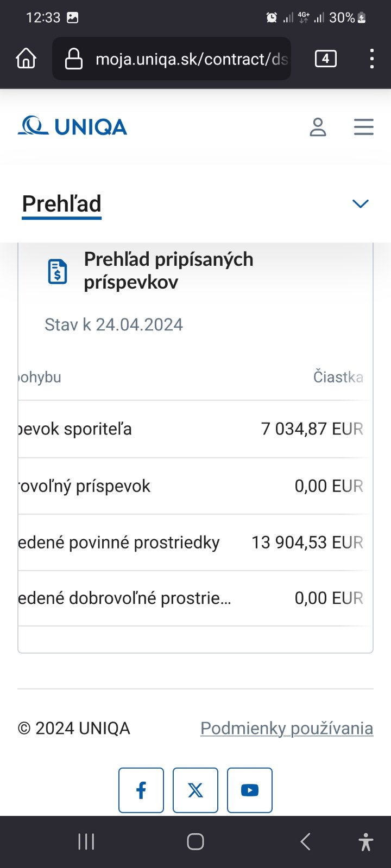Tap the accessibility shortcut icon
This screenshot has height=868, width=391.
(366, 841)
